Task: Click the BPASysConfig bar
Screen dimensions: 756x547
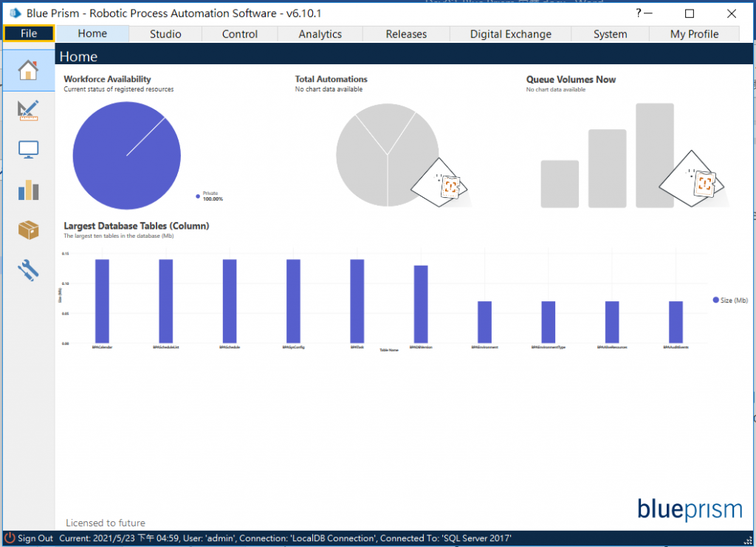Action: tap(293, 301)
